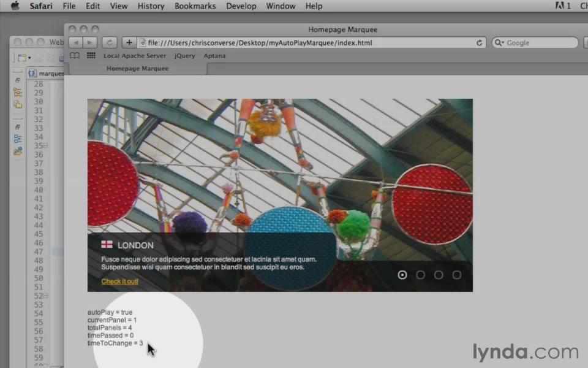Click the Google search field
Viewport: 588px width, 368px height.
click(x=535, y=42)
